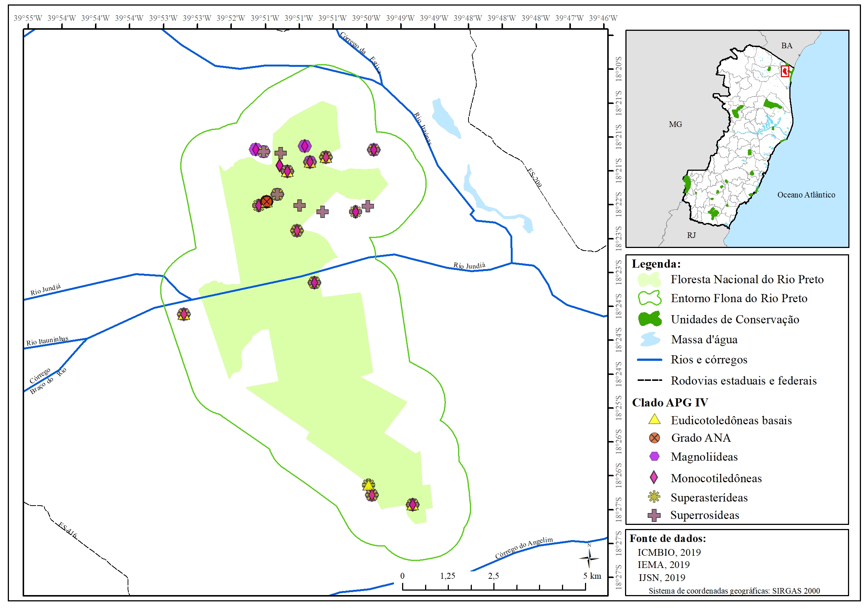Click the 2,5 mark on the scale bar
This screenshot has height=614, width=868.
(493, 576)
